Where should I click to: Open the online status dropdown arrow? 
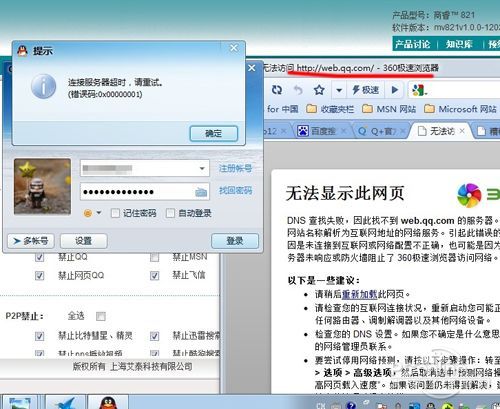point(99,213)
